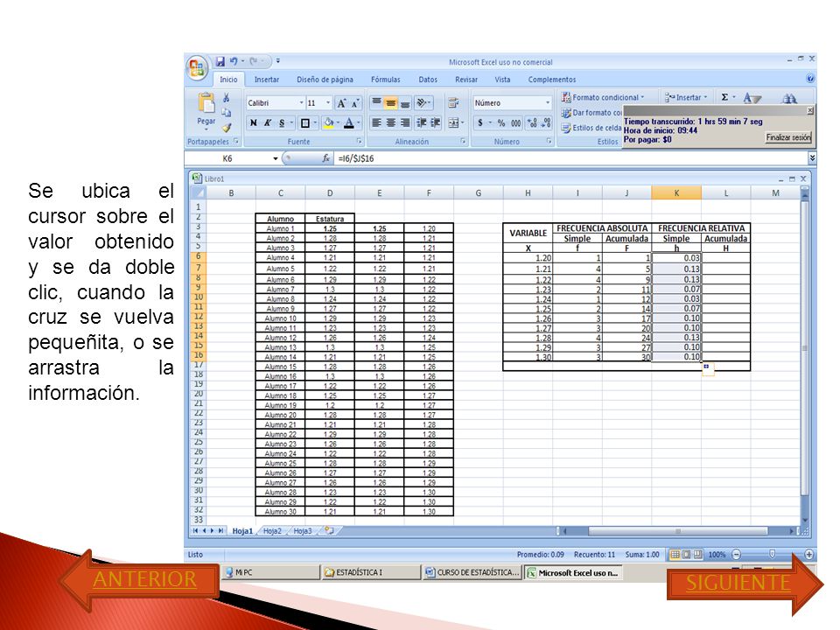Zoom in with the plus button
Image resolution: width=840 pixels, height=630 pixels.
tap(808, 555)
